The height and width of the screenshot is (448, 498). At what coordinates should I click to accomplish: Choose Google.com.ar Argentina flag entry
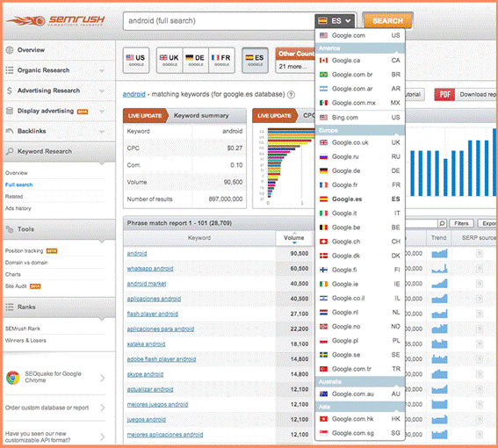point(360,89)
